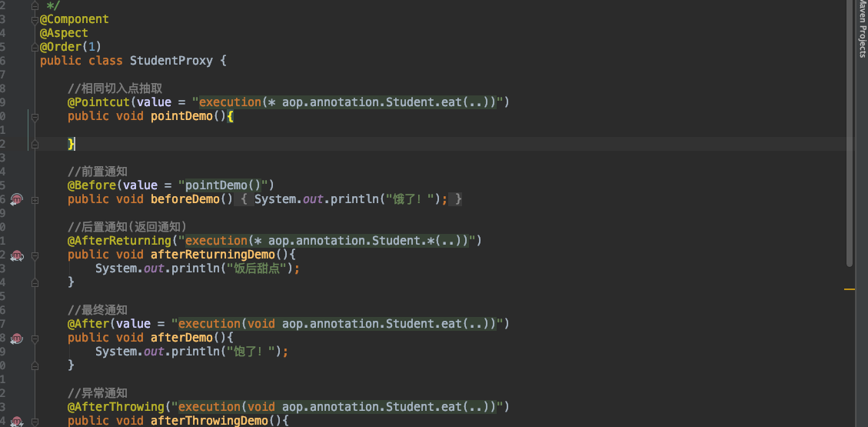Click the afterThrowingDemo method name

tap(209, 421)
